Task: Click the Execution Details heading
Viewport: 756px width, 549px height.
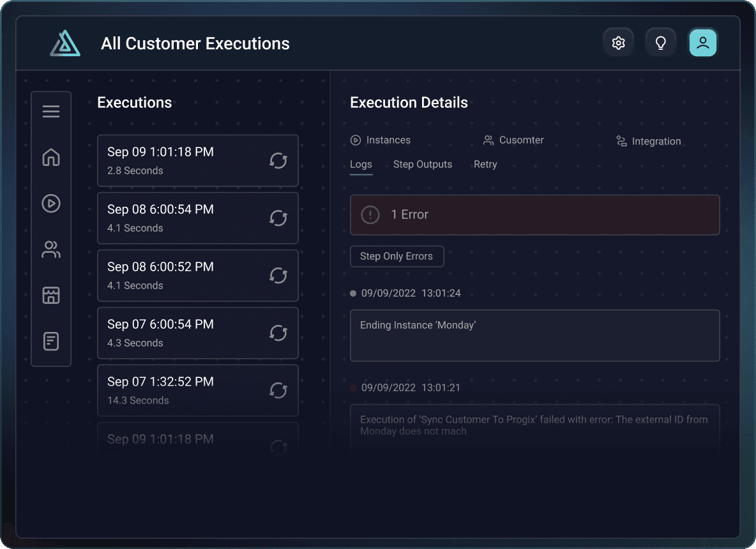Action: point(409,103)
